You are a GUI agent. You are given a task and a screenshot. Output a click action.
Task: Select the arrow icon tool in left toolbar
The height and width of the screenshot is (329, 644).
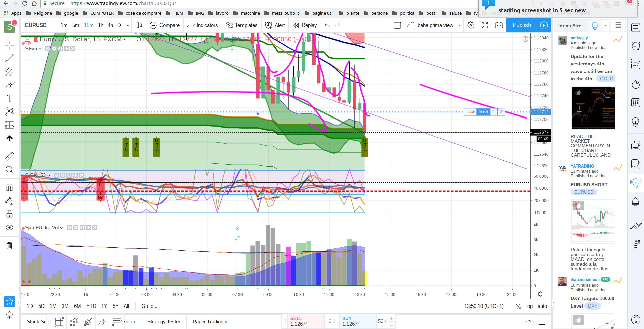tap(9, 138)
